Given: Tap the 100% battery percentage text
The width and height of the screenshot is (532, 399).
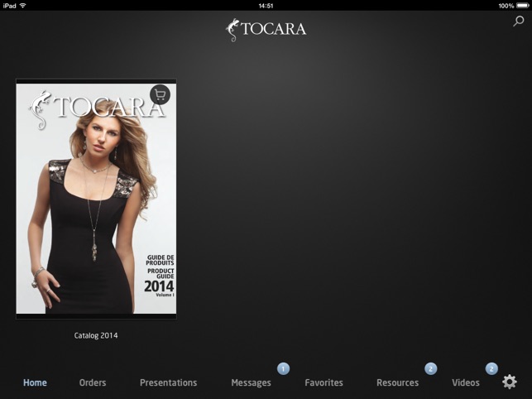Looking at the screenshot, I should point(506,6).
